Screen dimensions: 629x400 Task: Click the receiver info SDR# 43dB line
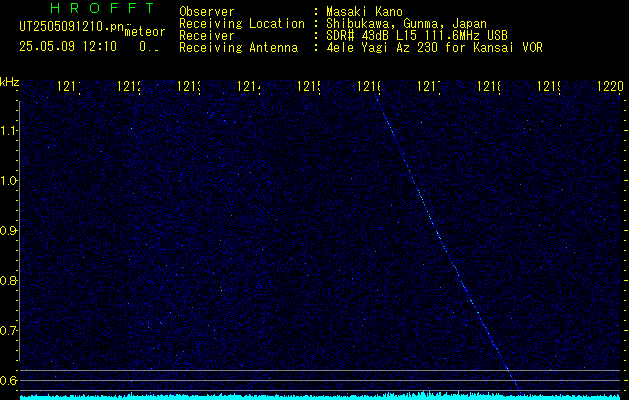[x=417, y=36]
